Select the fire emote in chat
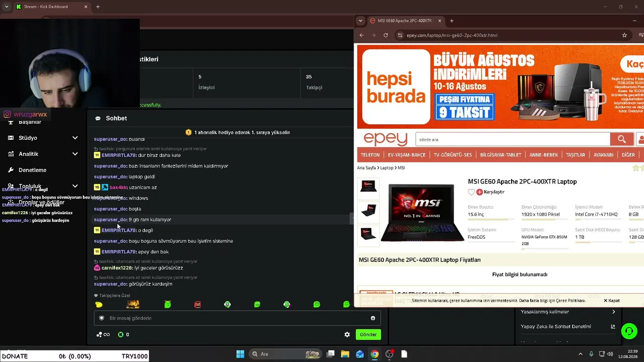 coord(133,304)
